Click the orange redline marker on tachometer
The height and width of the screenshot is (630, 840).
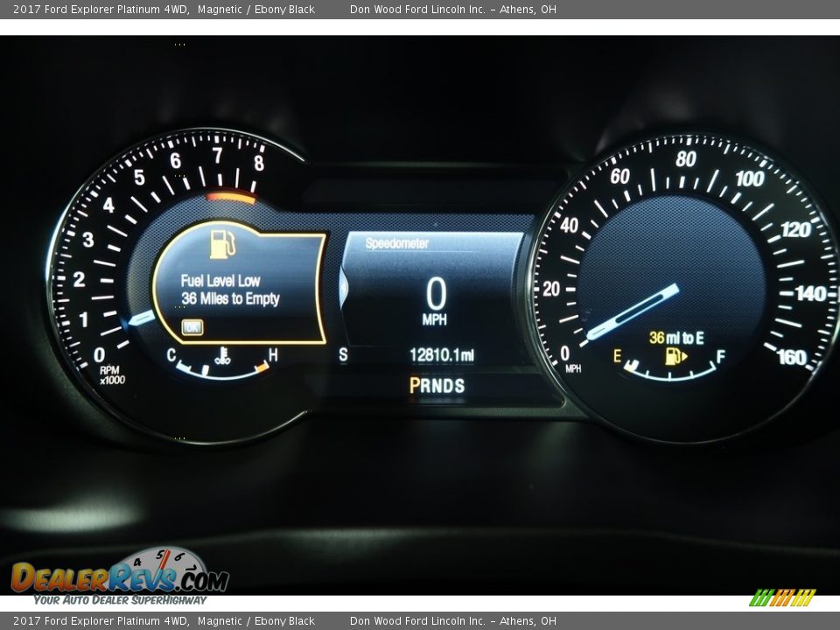click(231, 198)
